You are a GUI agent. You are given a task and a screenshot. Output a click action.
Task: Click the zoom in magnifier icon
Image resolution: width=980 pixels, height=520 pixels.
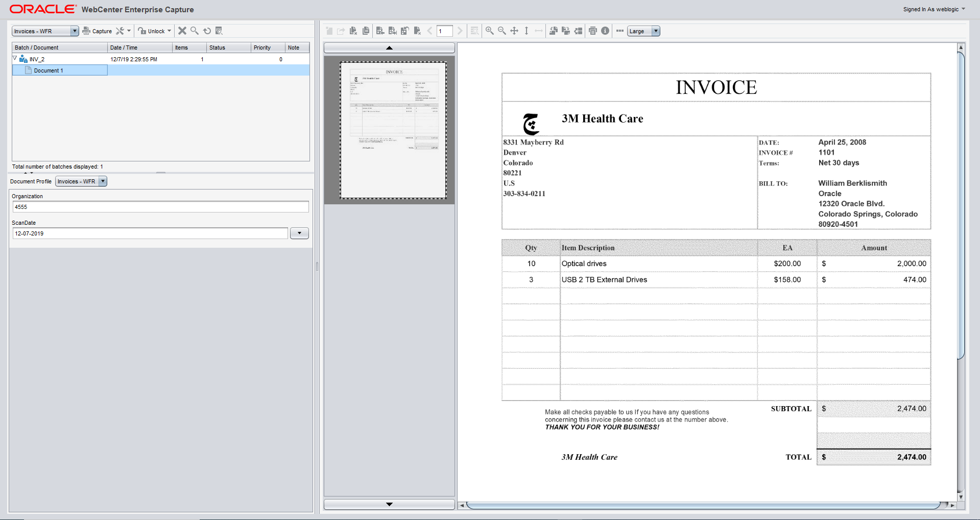click(x=489, y=31)
